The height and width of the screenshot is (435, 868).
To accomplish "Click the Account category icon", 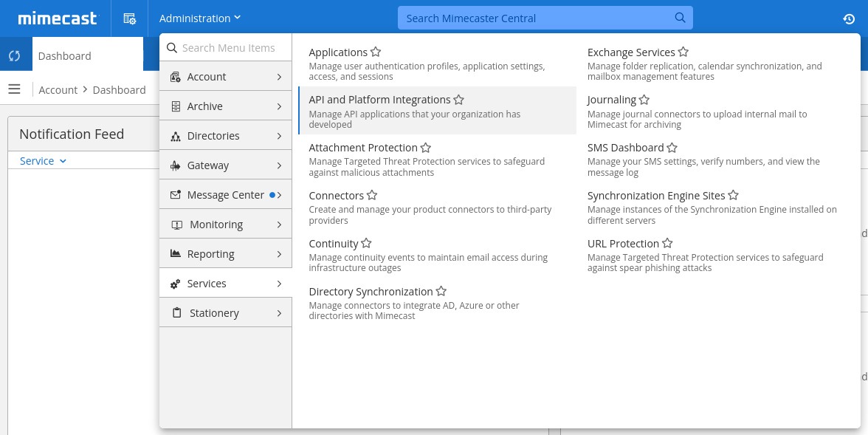I will coord(176,77).
